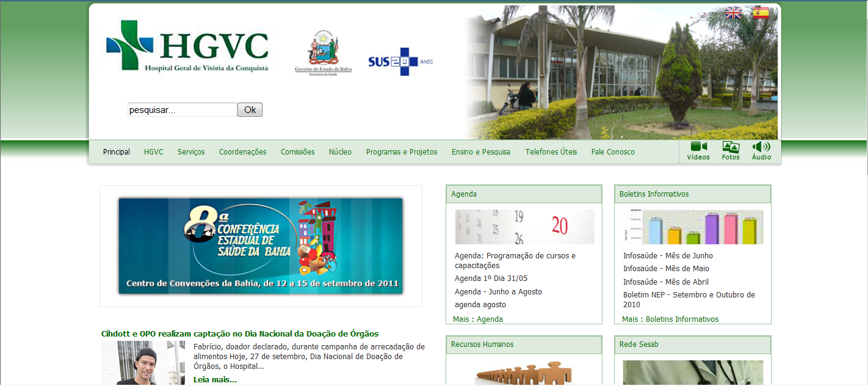Click the 8ª Conferência Estadual banner
868x386 pixels.
[x=261, y=246]
